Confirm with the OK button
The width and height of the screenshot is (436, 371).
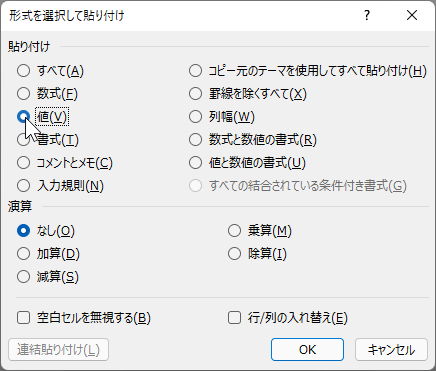[x=307, y=350]
